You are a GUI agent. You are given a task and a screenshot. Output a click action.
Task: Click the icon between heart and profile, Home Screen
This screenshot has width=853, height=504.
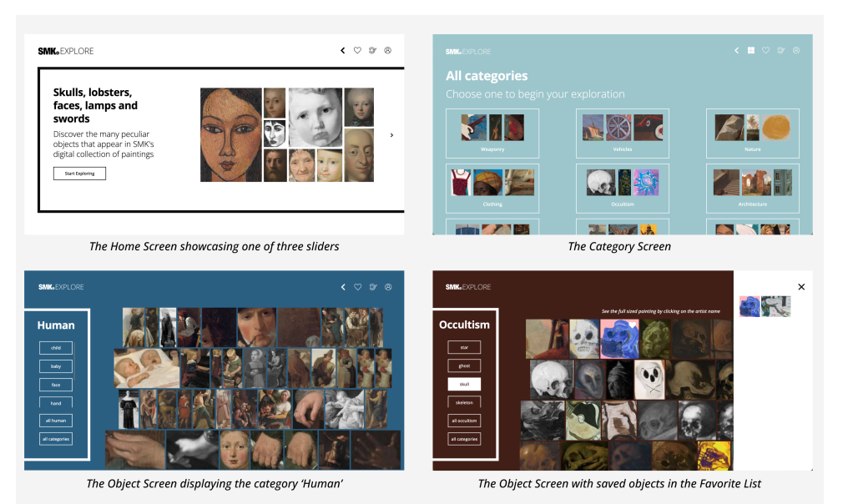[372, 51]
